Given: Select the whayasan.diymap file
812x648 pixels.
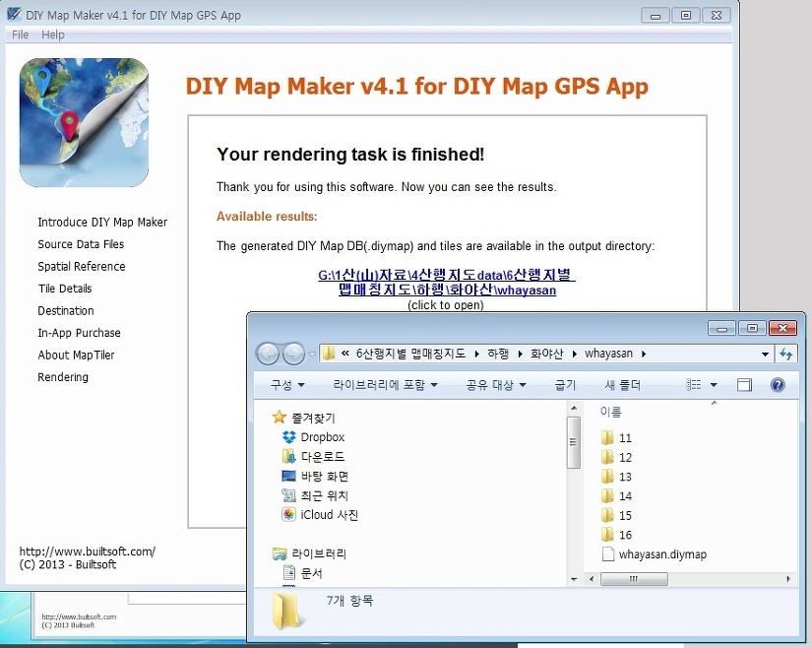Looking at the screenshot, I should (655, 554).
